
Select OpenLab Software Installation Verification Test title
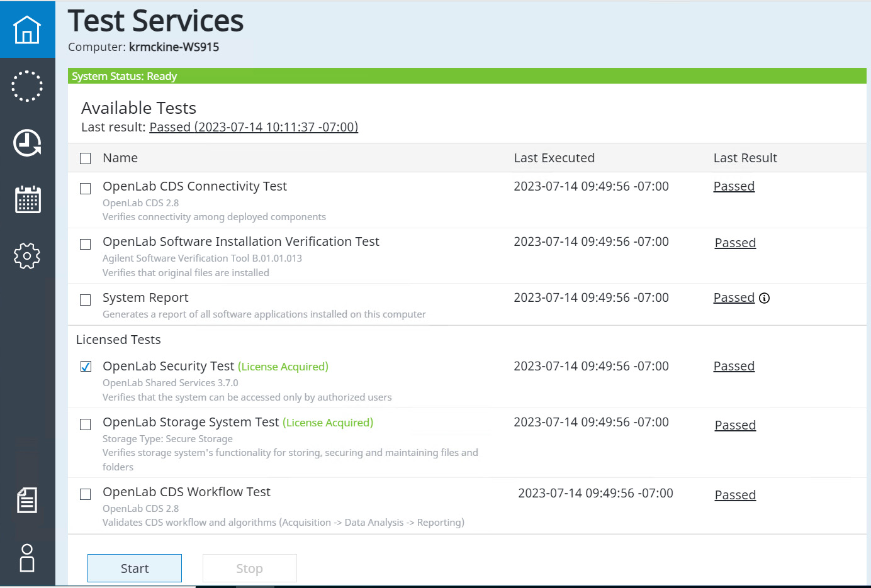click(241, 241)
